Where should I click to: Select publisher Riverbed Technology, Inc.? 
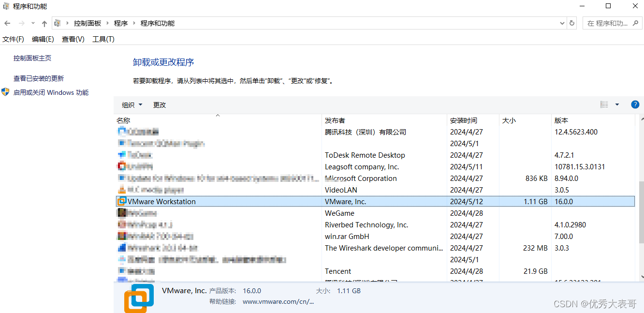(366, 225)
